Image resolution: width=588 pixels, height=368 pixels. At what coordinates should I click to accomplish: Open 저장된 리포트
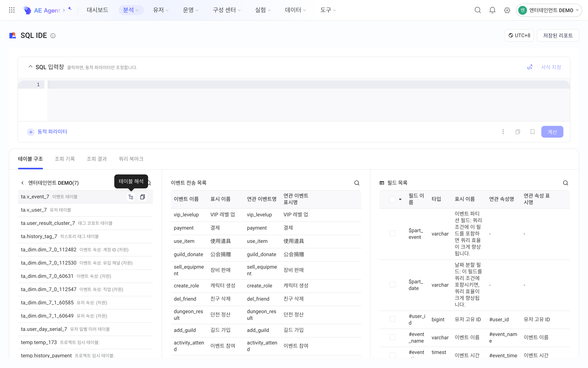pyautogui.click(x=558, y=36)
